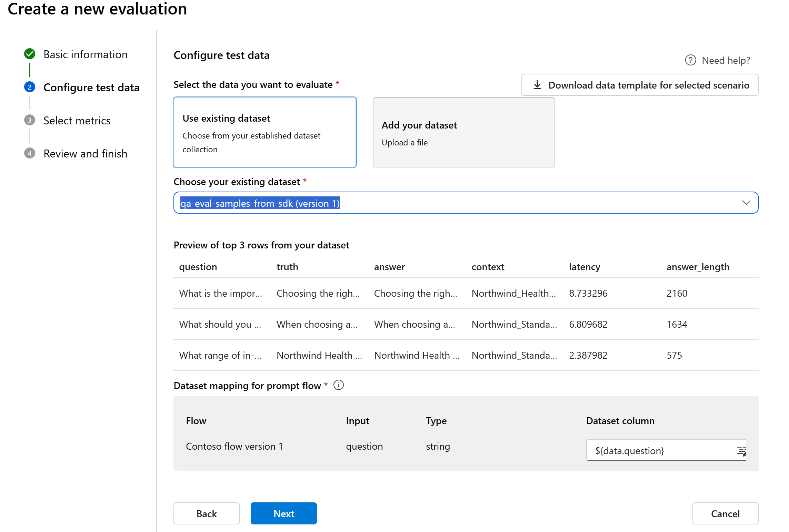
Task: Open the Select metrics step
Action: tap(77, 121)
